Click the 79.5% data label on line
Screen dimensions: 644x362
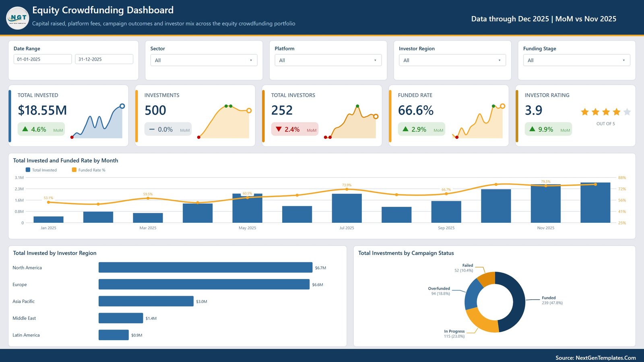[x=546, y=182]
